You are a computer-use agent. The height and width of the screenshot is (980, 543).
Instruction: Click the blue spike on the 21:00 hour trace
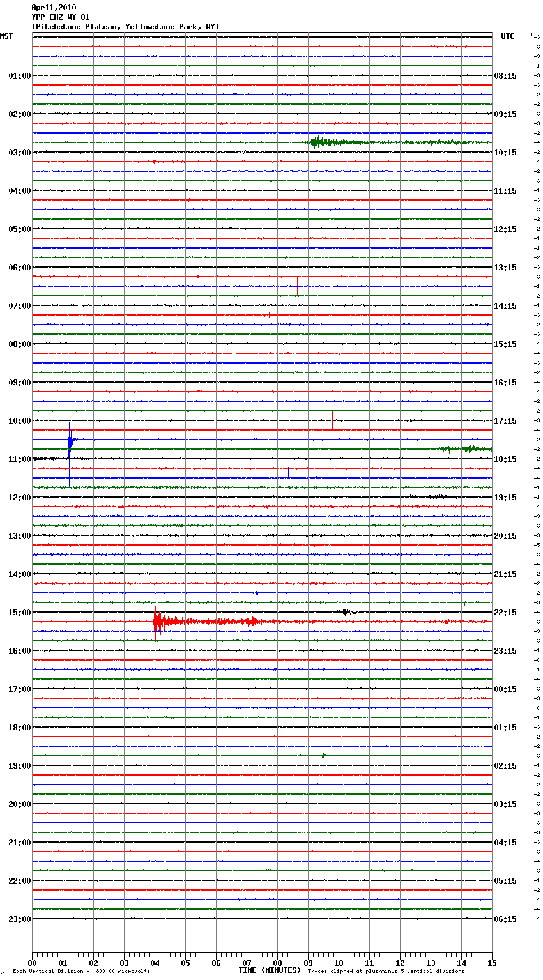141,852
